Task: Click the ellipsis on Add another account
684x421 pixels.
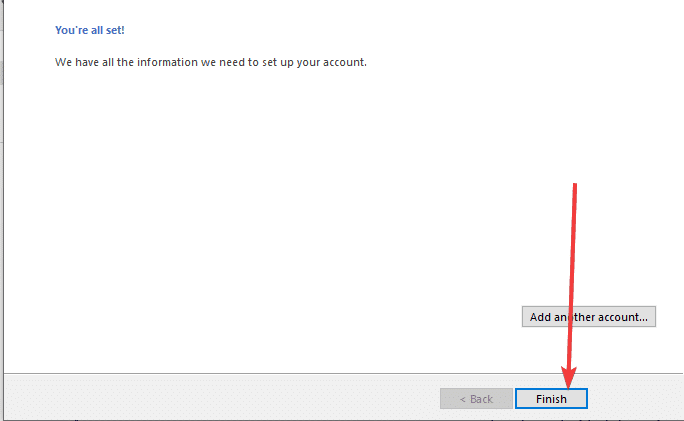Action: [x=645, y=318]
